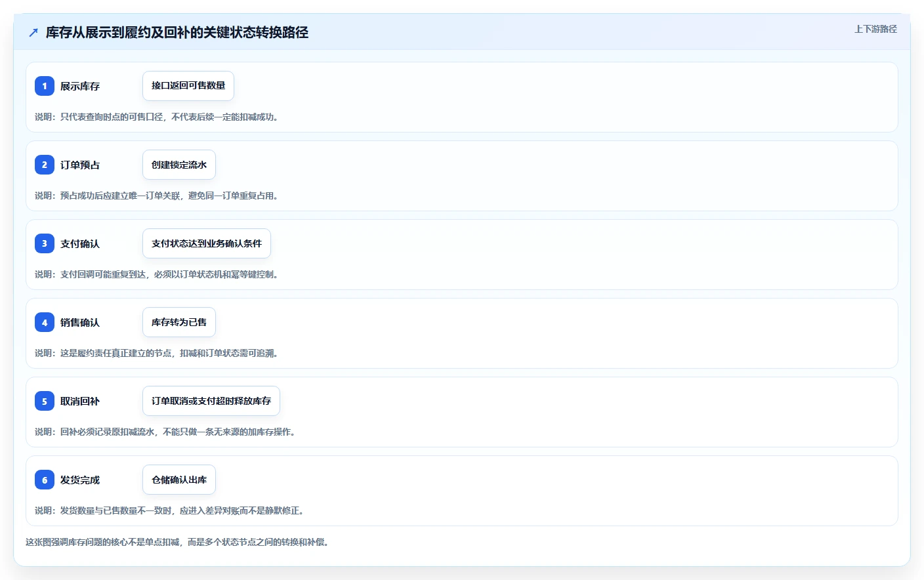The height and width of the screenshot is (580, 924).
Task: Click the step 3 number badge
Action: [45, 243]
